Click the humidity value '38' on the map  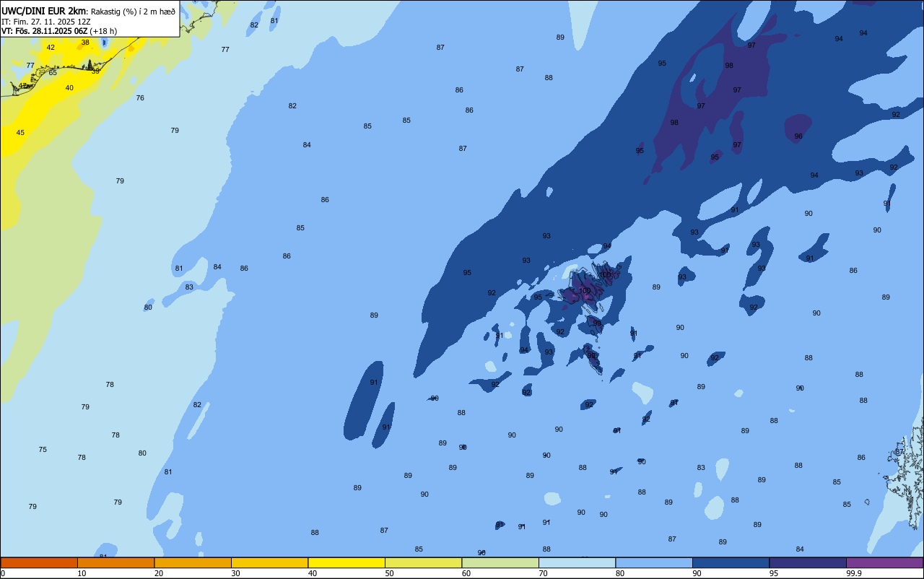(x=85, y=42)
